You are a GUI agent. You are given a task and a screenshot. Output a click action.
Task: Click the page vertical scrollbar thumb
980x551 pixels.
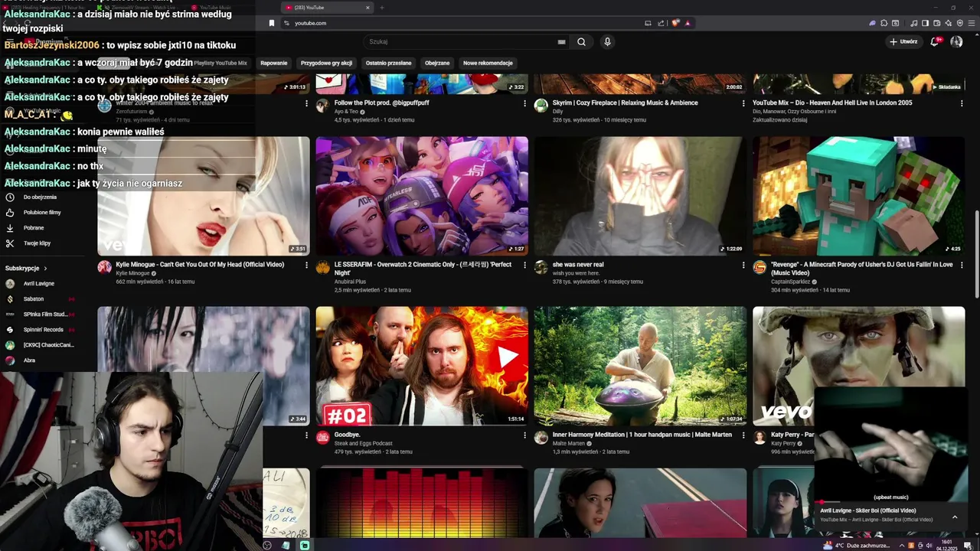976,254
